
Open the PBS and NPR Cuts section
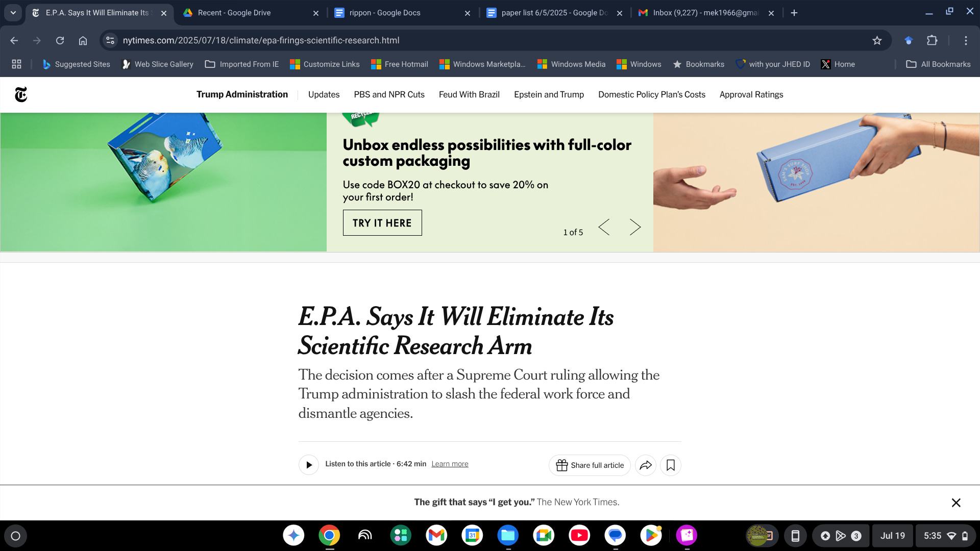(x=389, y=94)
